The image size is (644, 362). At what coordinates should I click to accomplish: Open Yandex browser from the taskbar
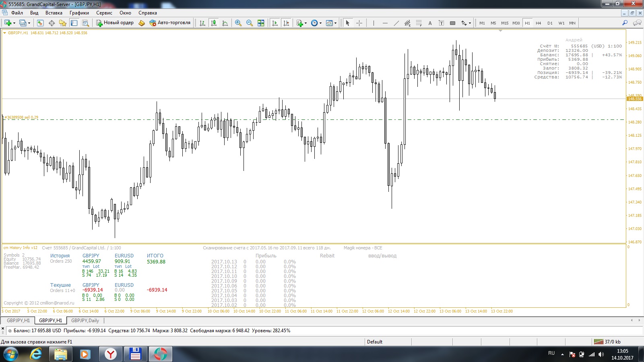110,354
